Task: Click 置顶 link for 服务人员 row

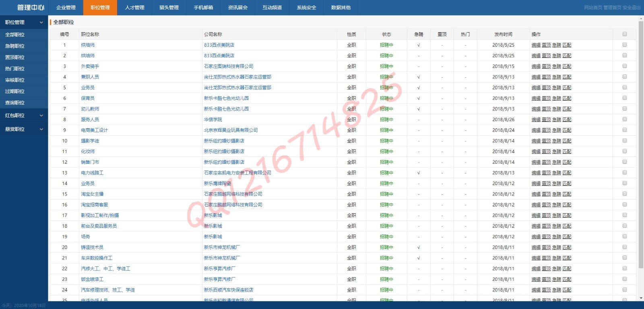Action: (x=546, y=119)
